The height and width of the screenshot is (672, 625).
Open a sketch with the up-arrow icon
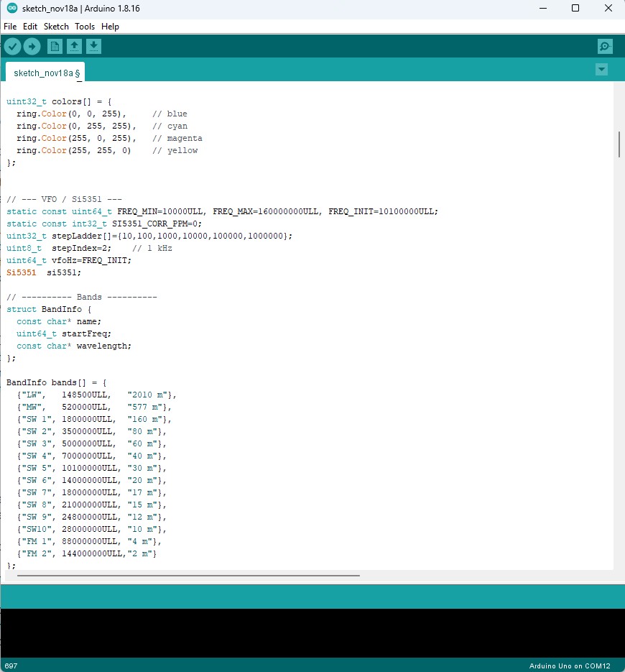[x=74, y=47]
